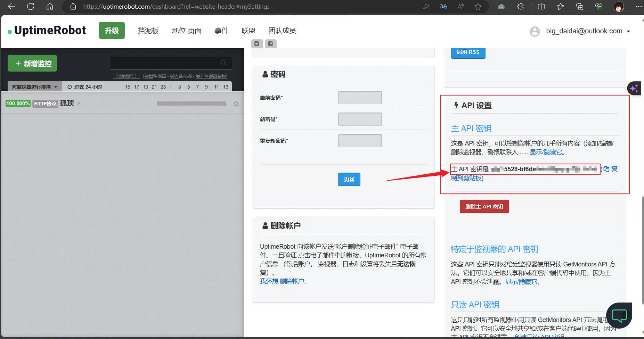The image size is (644, 339).
Task: Click the pencil edit icon beside 孤顶
Action: 79,104
